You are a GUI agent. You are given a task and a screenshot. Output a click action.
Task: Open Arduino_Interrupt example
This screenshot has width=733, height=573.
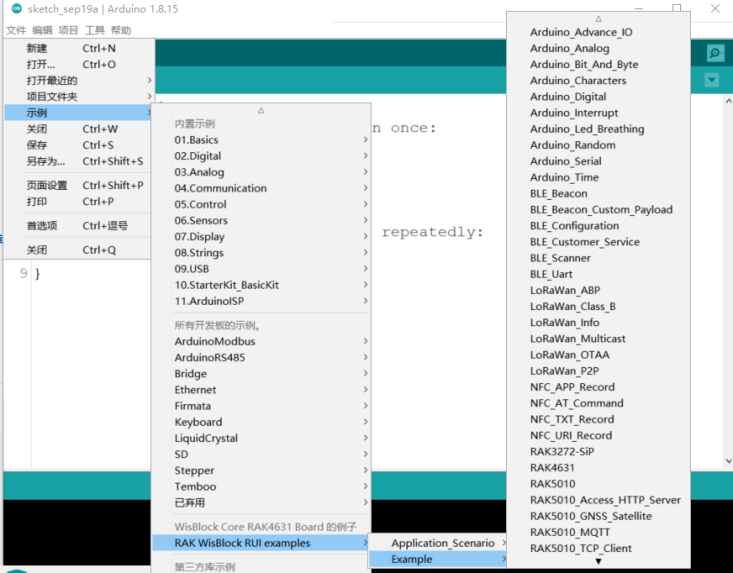click(598, 113)
